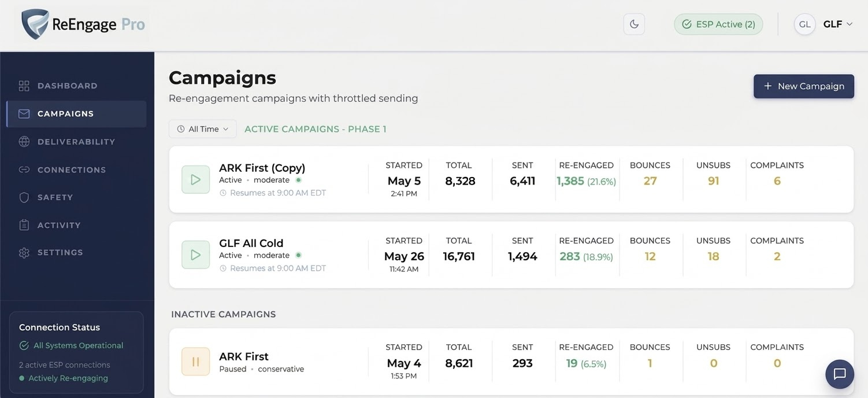868x398 pixels.
Task: Open the ARK First (Copy) campaign name
Action: click(262, 168)
